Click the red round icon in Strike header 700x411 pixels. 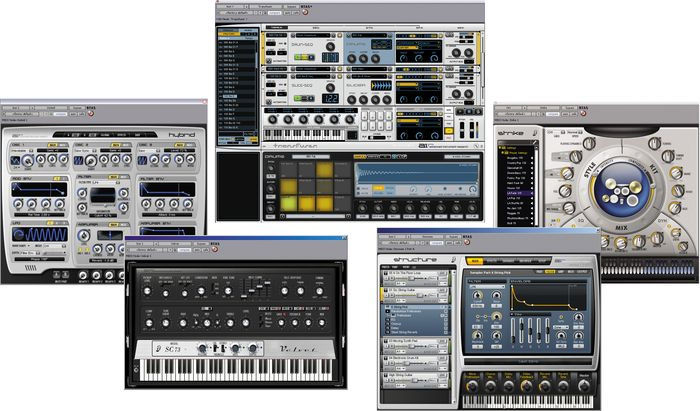(x=583, y=113)
